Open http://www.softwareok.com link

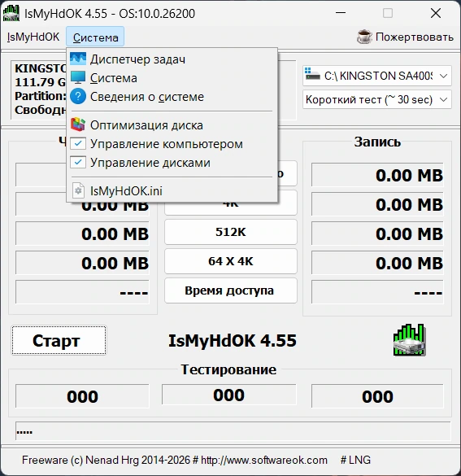pos(264,460)
